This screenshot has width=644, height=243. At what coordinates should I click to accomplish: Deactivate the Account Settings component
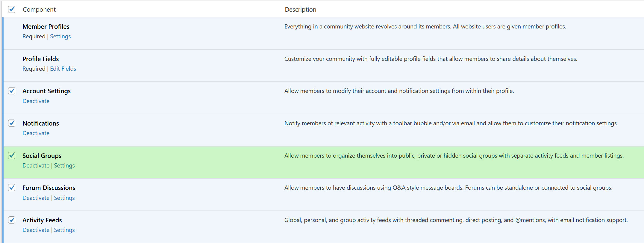[x=36, y=101]
